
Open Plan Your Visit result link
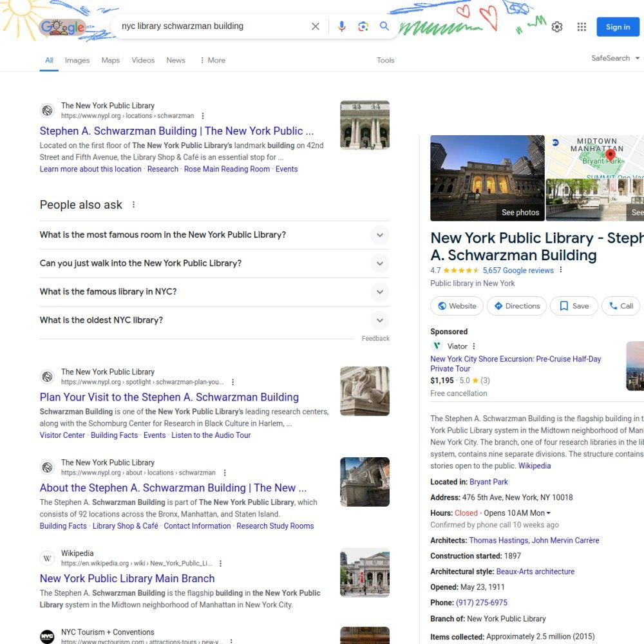169,397
